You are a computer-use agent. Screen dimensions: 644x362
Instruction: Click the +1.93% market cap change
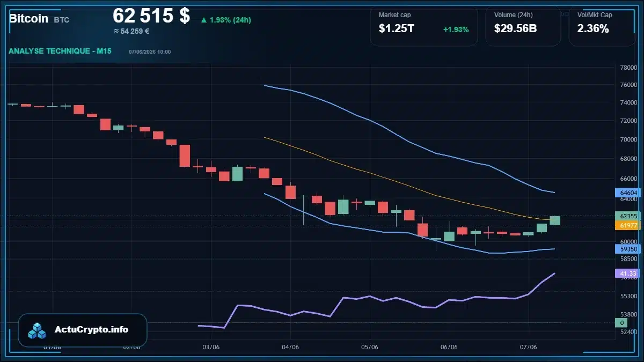[x=456, y=29]
